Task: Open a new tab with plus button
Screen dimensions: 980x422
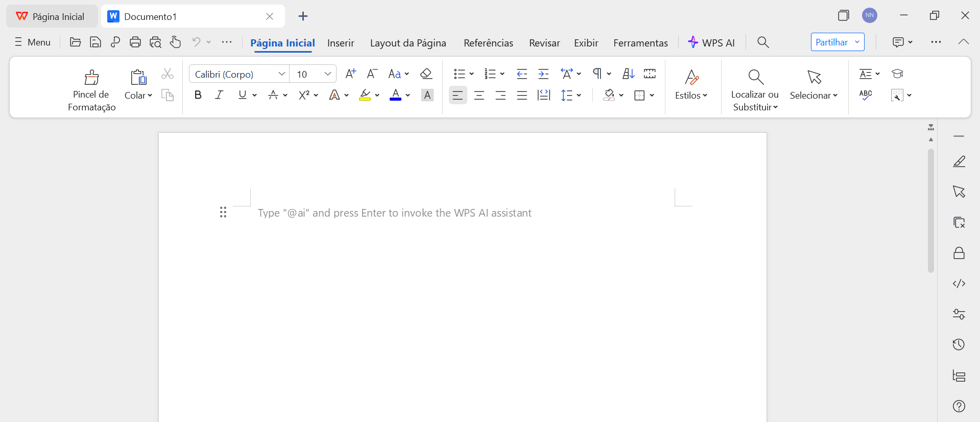Action: tap(303, 16)
